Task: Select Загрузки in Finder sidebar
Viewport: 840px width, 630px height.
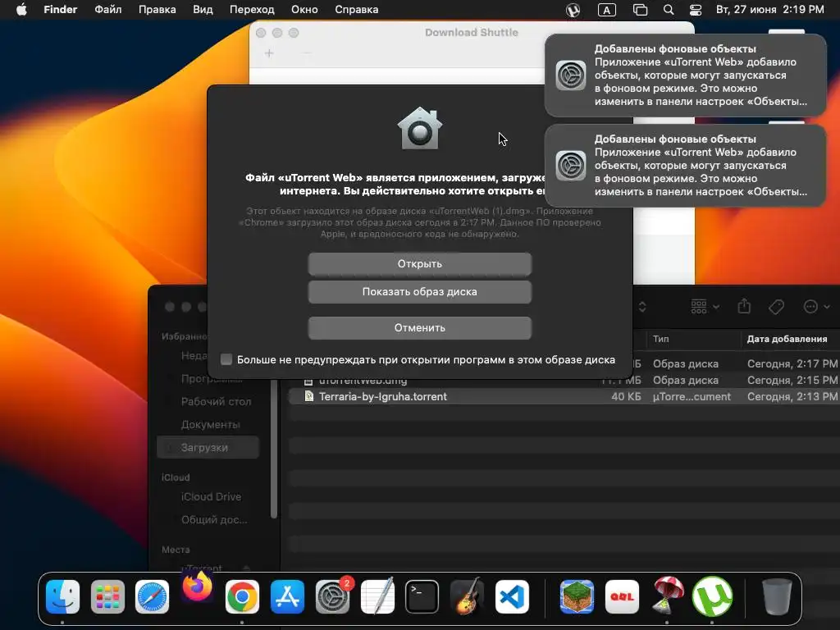Action: (x=208, y=447)
